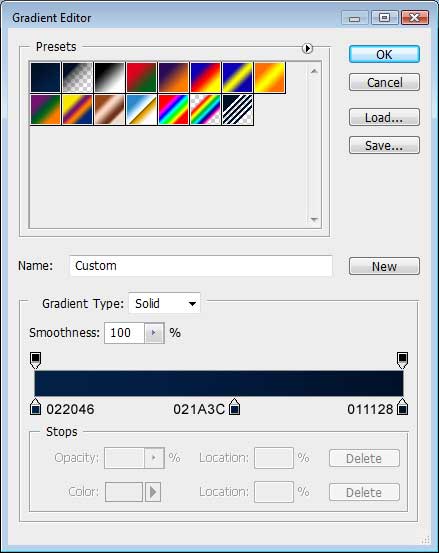Image resolution: width=439 pixels, height=553 pixels.
Task: Click the Cancel button
Action: point(384,82)
